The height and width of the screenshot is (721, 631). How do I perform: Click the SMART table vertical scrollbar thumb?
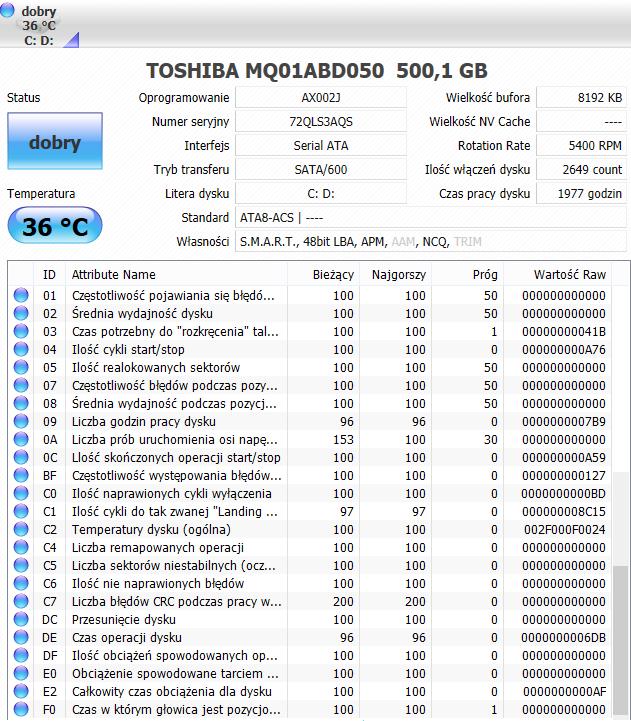coord(621,642)
